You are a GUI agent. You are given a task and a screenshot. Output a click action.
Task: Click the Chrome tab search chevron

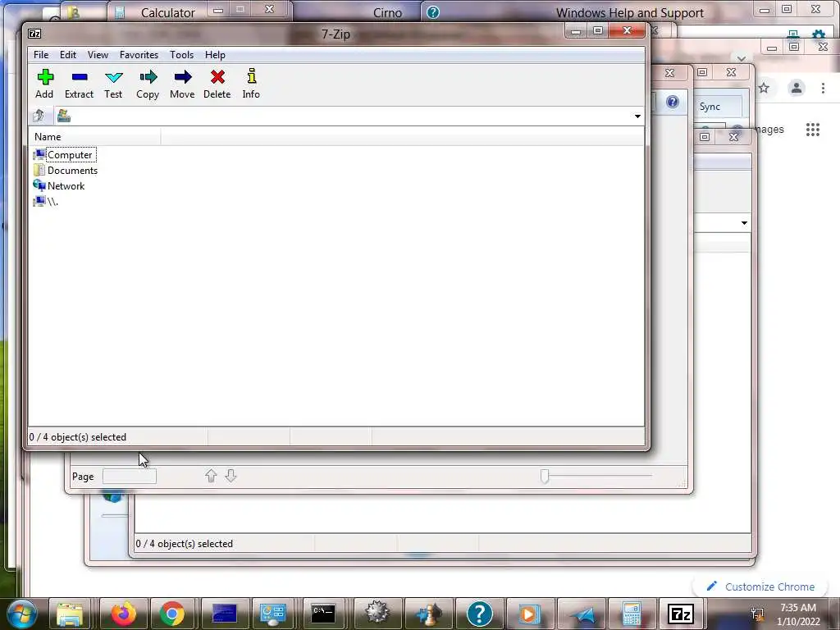742,58
